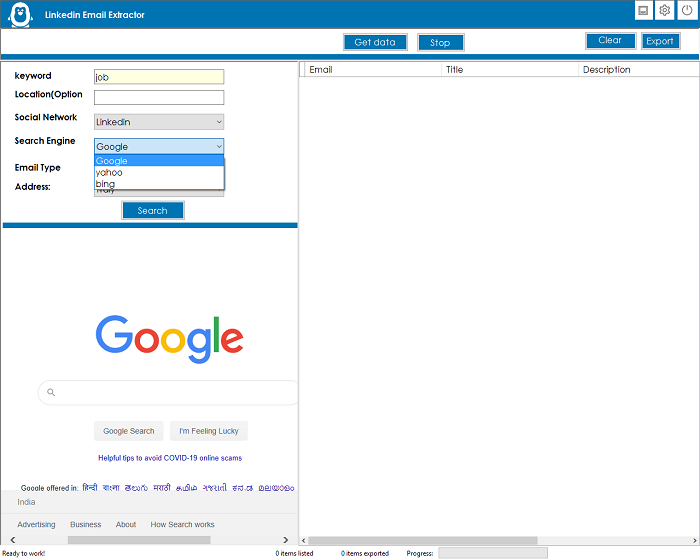Click the blue Search button
This screenshot has height=560, width=700.
(153, 211)
